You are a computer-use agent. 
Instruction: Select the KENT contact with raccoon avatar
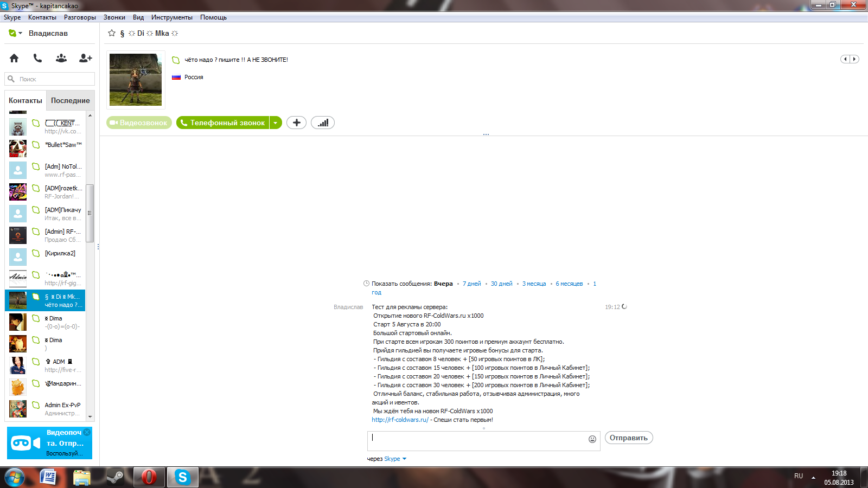point(46,127)
